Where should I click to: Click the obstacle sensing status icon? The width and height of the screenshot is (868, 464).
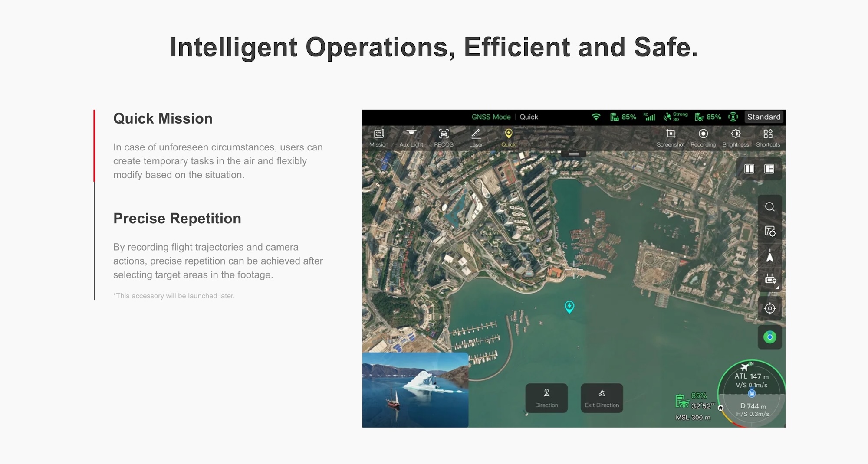click(733, 117)
